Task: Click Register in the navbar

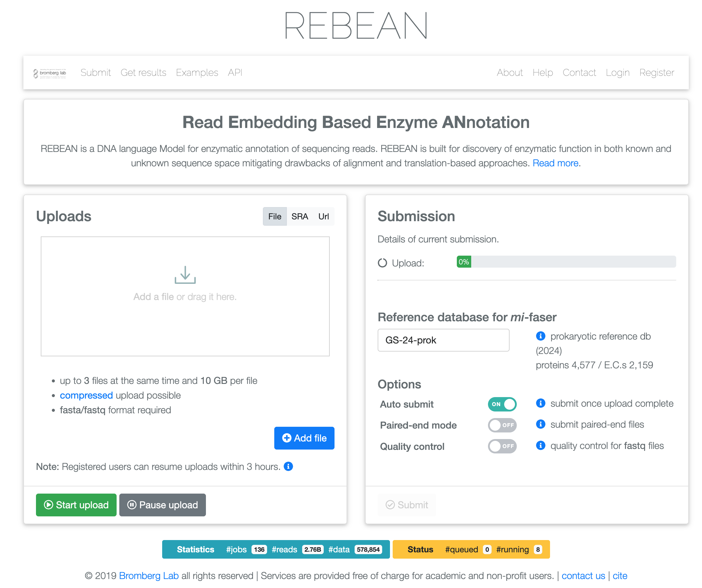Action: coord(656,73)
